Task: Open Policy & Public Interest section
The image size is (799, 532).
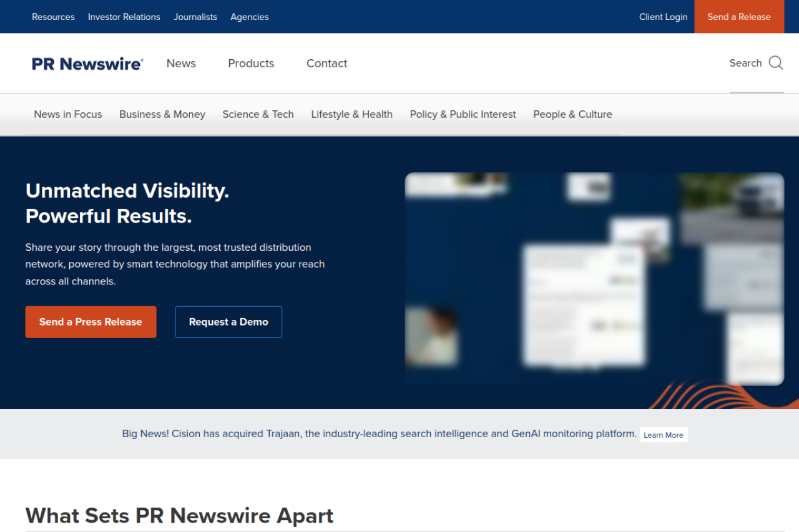Action: 463,114
